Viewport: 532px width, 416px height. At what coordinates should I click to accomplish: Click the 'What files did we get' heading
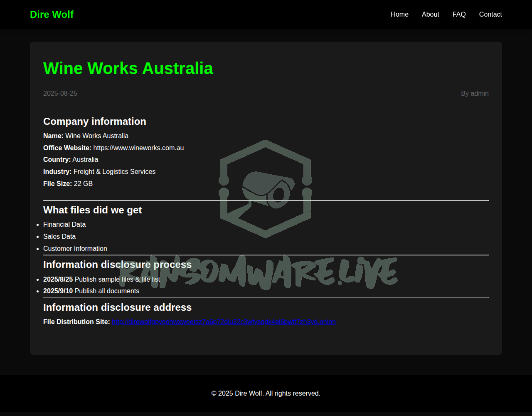92,210
